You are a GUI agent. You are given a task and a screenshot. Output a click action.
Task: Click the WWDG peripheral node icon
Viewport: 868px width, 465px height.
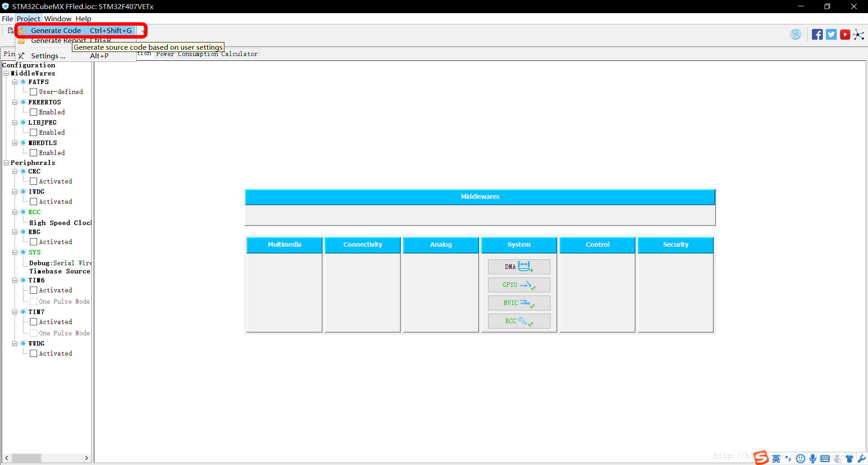coord(23,343)
